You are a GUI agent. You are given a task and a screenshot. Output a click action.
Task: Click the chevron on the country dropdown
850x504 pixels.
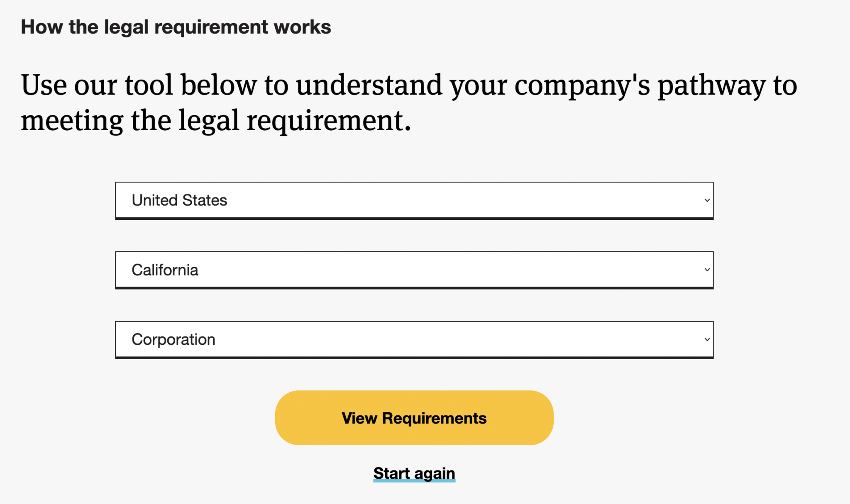point(707,200)
